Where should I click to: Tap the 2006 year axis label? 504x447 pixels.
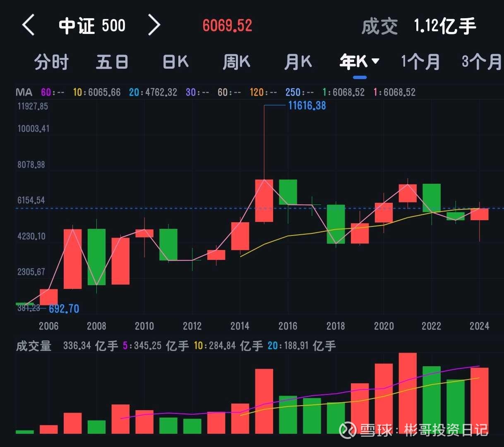tap(49, 326)
